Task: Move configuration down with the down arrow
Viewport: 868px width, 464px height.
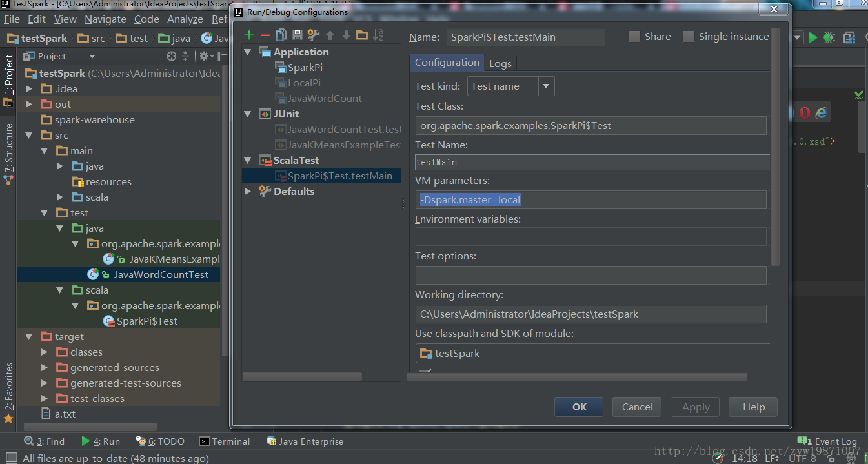Action: 346,35
